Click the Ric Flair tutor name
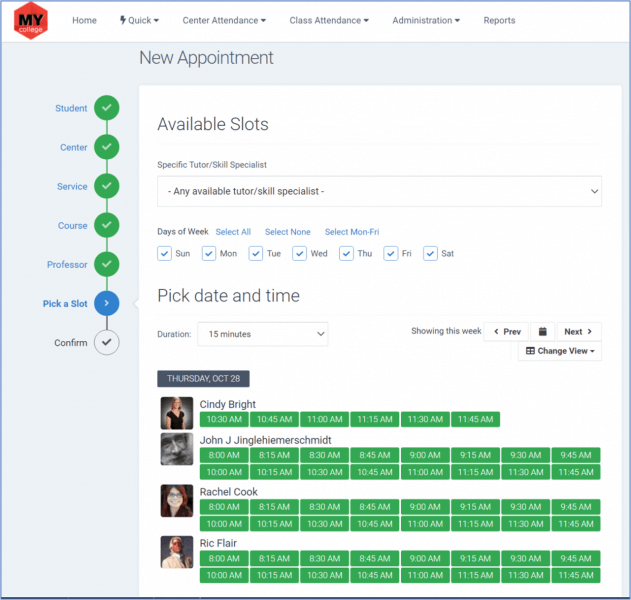This screenshot has height=600, width=631. pyautogui.click(x=218, y=543)
